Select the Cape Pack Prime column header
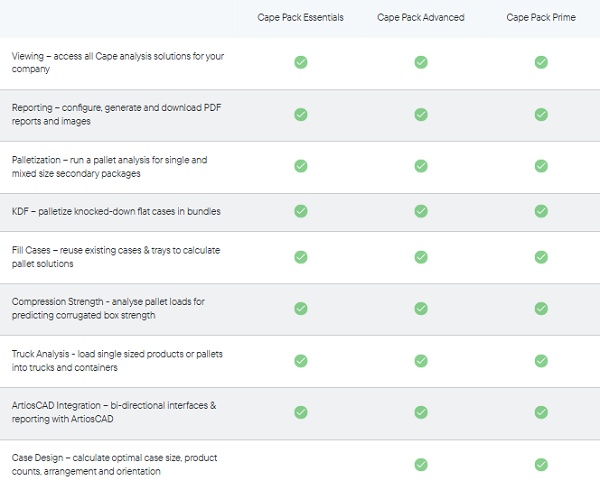The image size is (600, 490). coord(541,17)
